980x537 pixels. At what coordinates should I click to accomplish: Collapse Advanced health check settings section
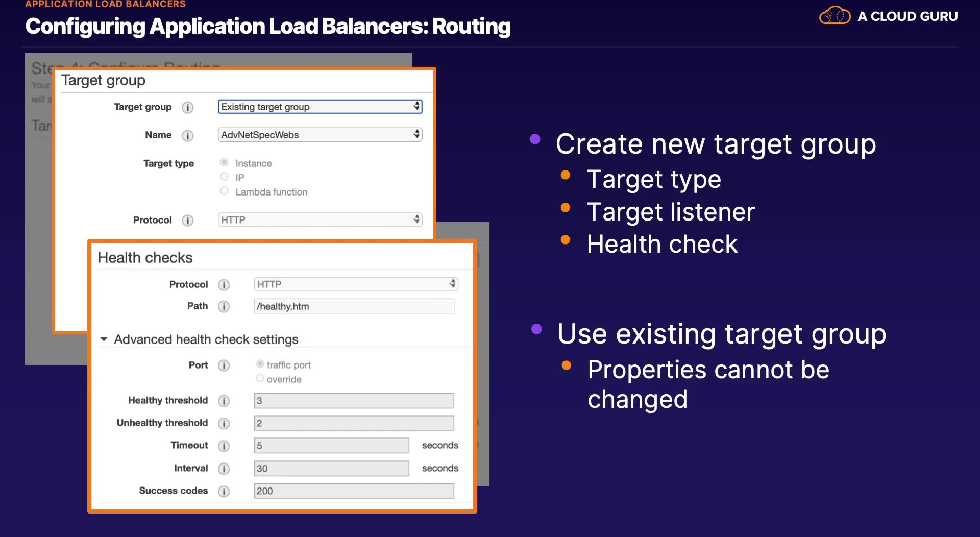(x=104, y=339)
